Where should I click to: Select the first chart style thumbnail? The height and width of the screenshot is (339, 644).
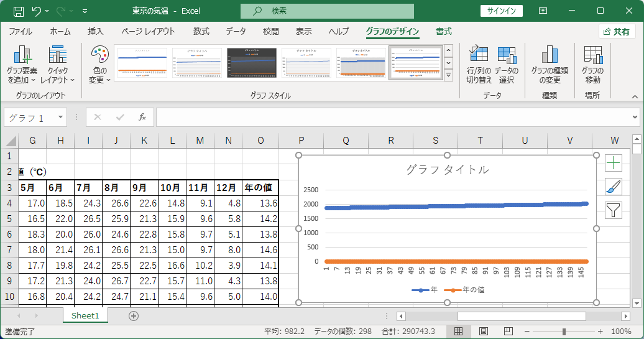click(x=142, y=62)
